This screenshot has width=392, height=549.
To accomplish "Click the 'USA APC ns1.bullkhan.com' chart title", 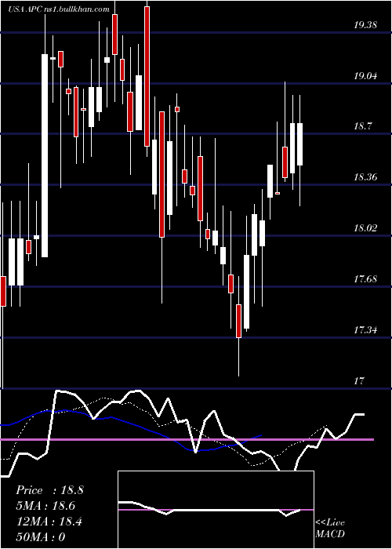I will point(59,9).
